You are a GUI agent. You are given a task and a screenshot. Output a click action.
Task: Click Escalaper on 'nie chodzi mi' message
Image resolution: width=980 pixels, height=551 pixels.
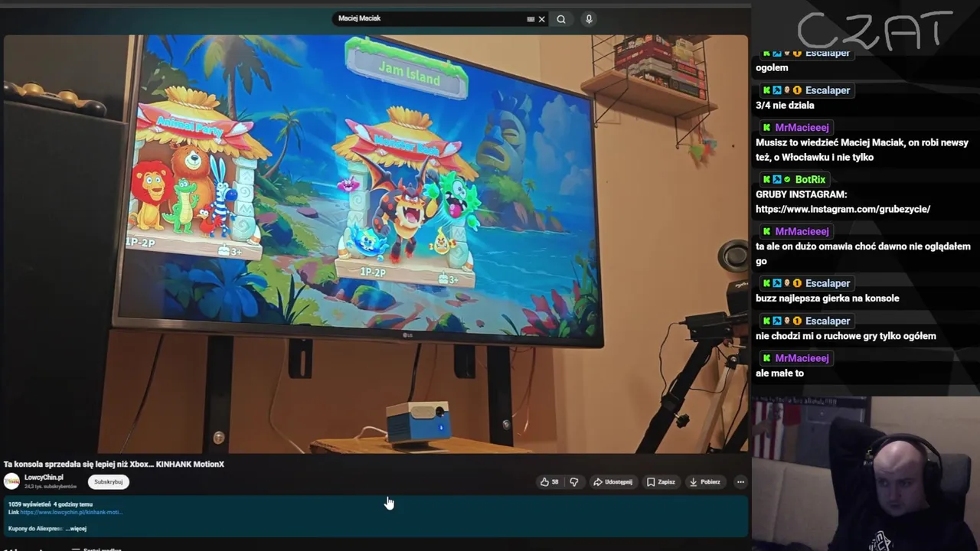[x=828, y=321]
